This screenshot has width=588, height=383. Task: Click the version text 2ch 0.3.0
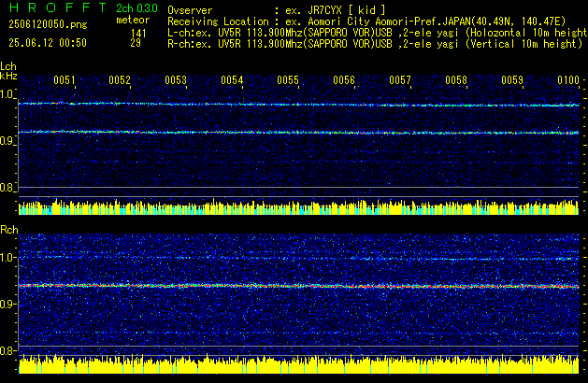click(136, 8)
